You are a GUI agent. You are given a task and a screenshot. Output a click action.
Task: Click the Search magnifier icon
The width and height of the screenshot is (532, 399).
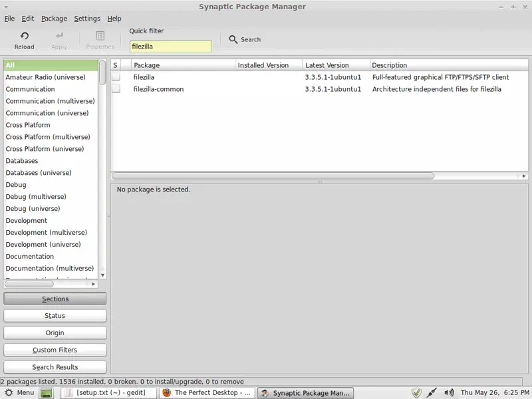(233, 39)
